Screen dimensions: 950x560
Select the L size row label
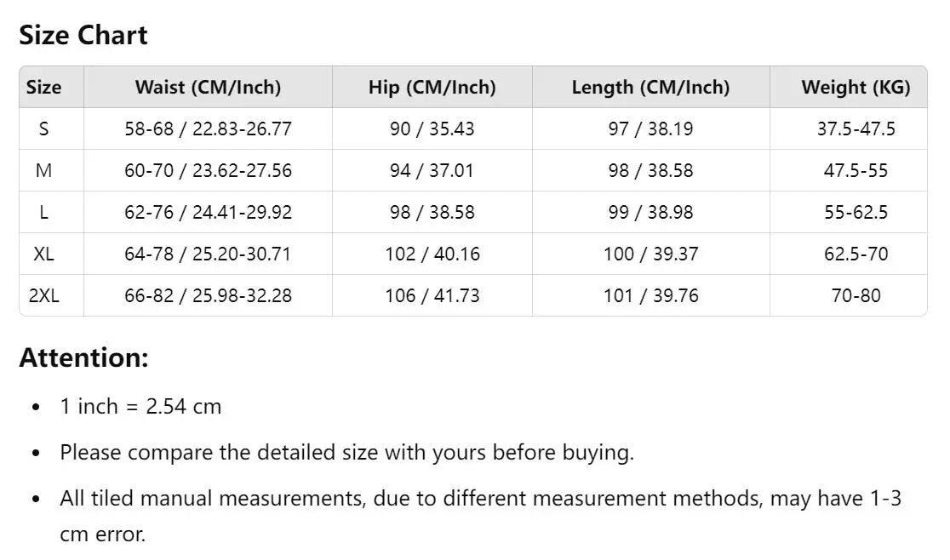coord(43,212)
